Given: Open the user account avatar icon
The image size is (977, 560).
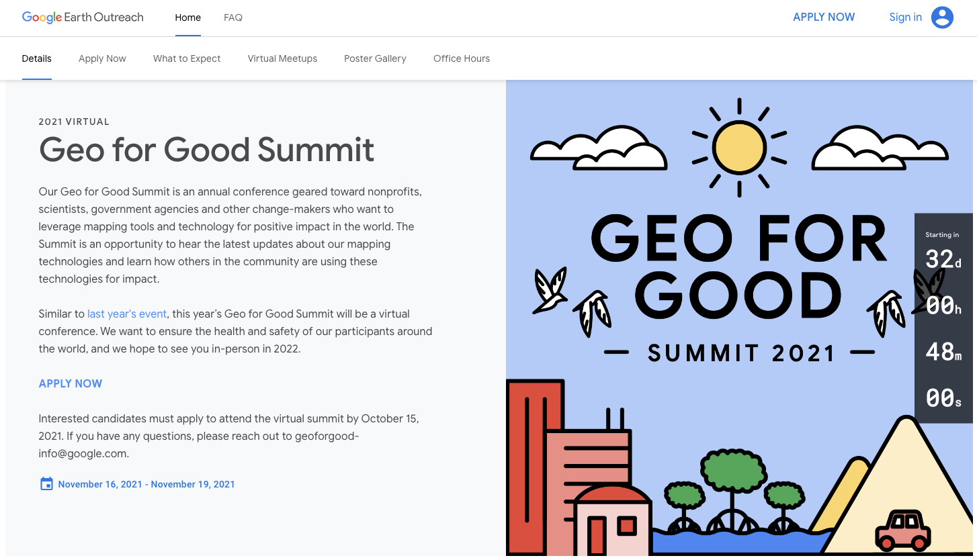Looking at the screenshot, I should click(942, 17).
